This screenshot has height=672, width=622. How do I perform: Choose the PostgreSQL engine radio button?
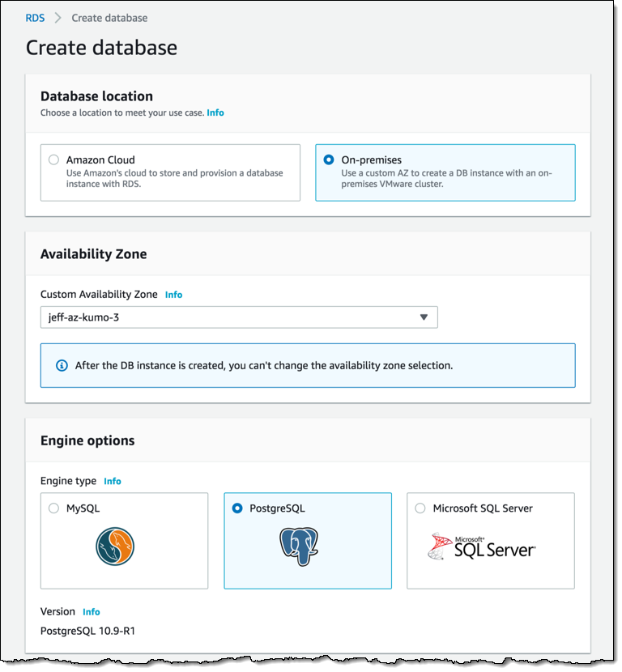coord(237,508)
